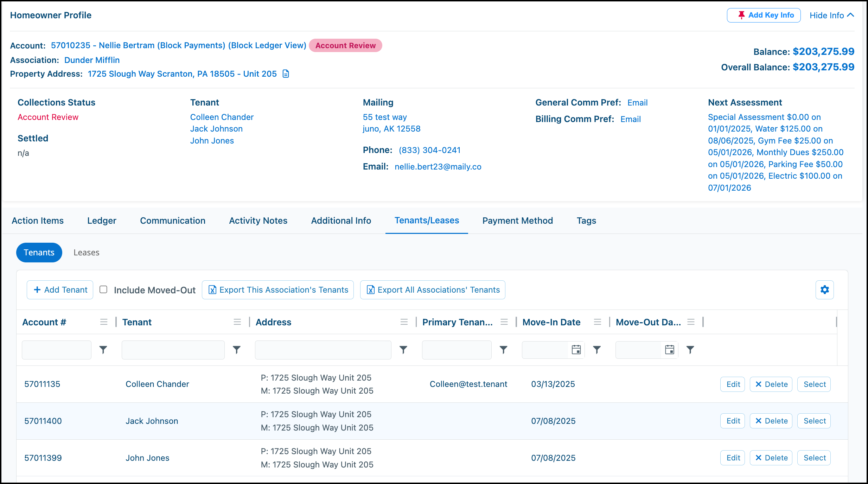Screen dimensions: 868x484
Task: Open the Move-In Date calendar picker
Action: pos(576,350)
